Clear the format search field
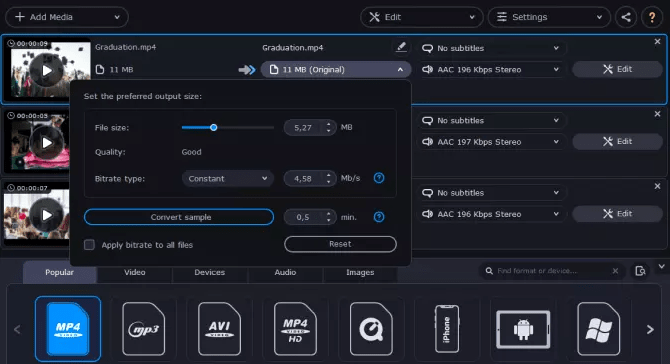Viewport: 670px width, 364px height. (x=615, y=271)
